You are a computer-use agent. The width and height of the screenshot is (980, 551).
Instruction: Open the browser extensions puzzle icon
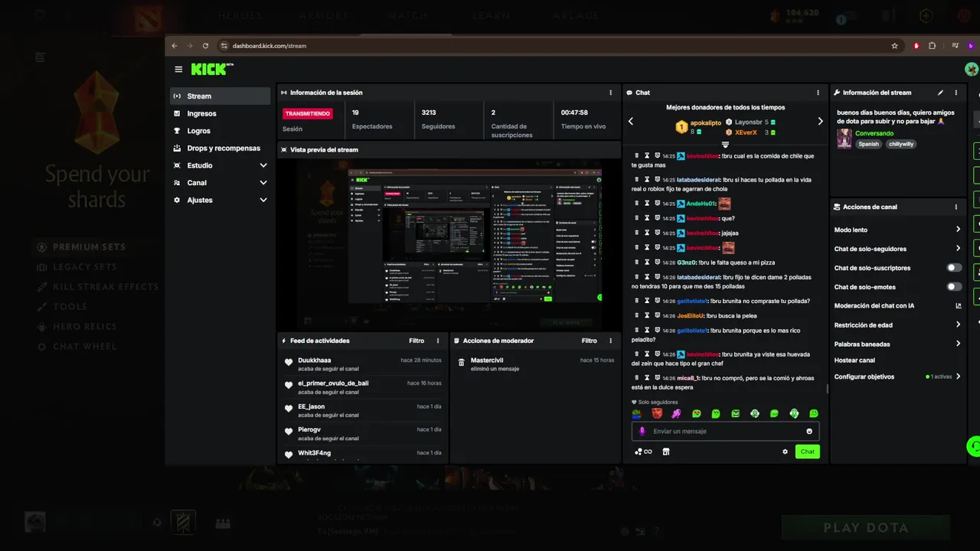click(x=932, y=46)
